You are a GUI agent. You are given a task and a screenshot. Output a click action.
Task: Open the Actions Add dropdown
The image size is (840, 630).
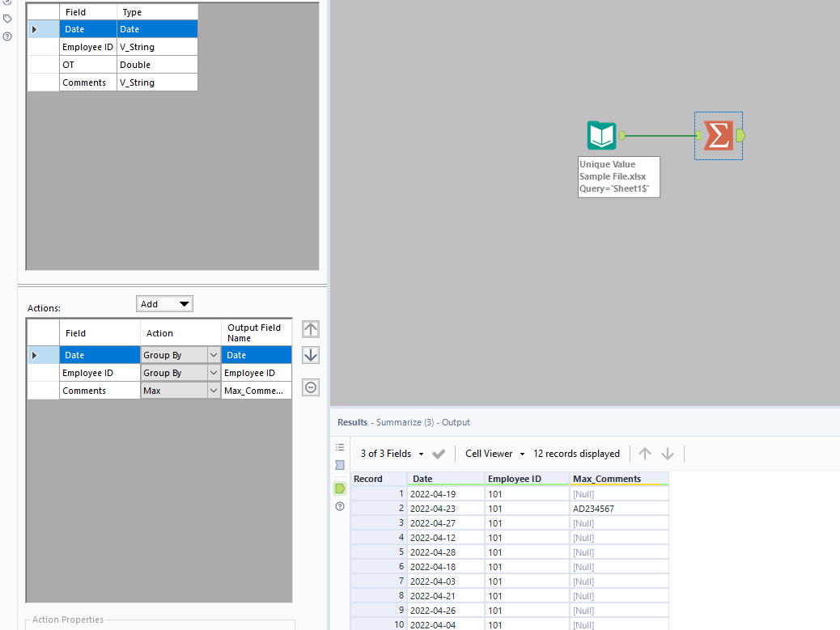pos(164,303)
